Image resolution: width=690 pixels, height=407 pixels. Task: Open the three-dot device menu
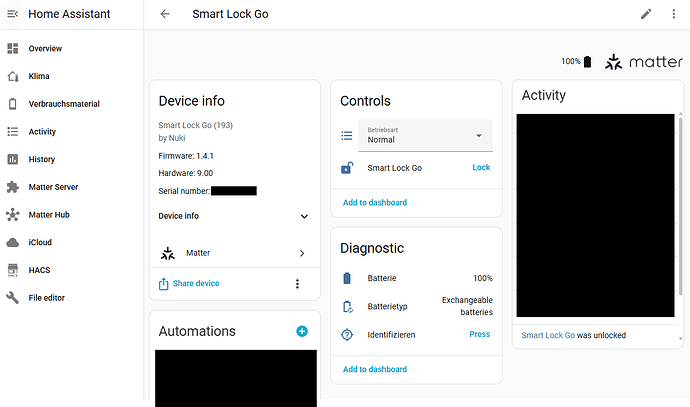point(297,284)
